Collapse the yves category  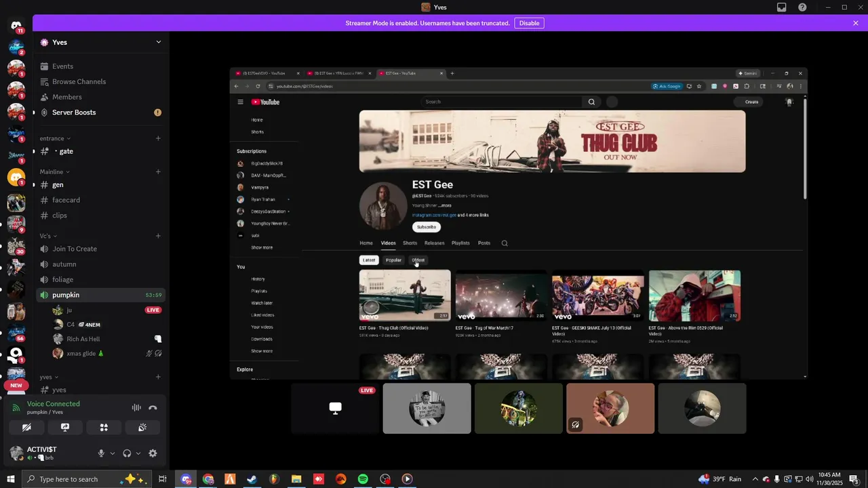coord(49,377)
